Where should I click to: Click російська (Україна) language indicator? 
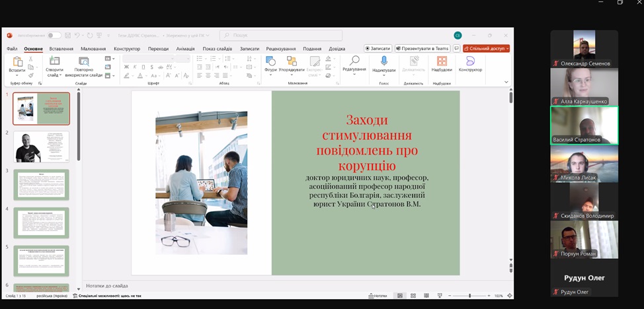click(54, 295)
